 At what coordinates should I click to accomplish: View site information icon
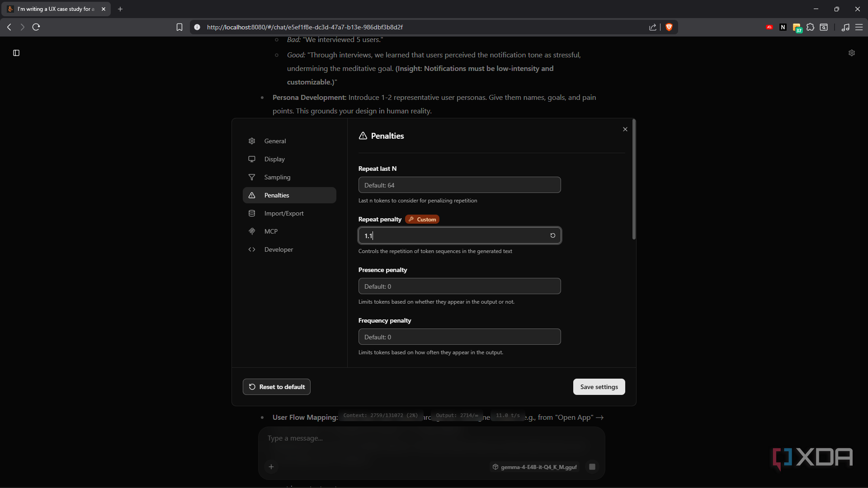[x=197, y=27]
